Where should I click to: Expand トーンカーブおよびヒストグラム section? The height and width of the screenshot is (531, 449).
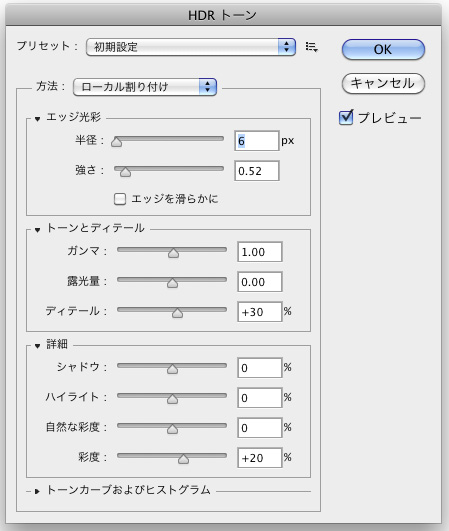[37, 491]
